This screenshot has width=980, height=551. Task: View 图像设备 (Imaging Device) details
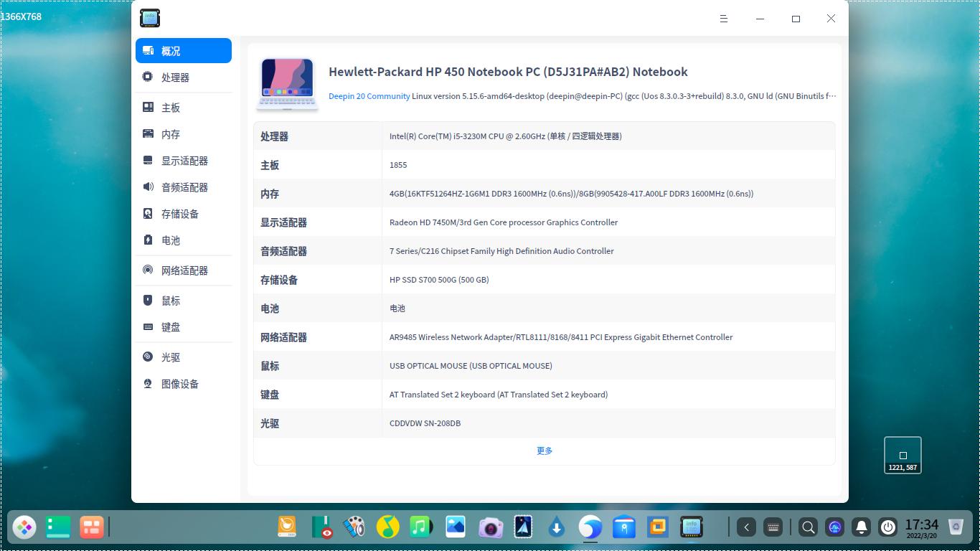click(x=179, y=383)
